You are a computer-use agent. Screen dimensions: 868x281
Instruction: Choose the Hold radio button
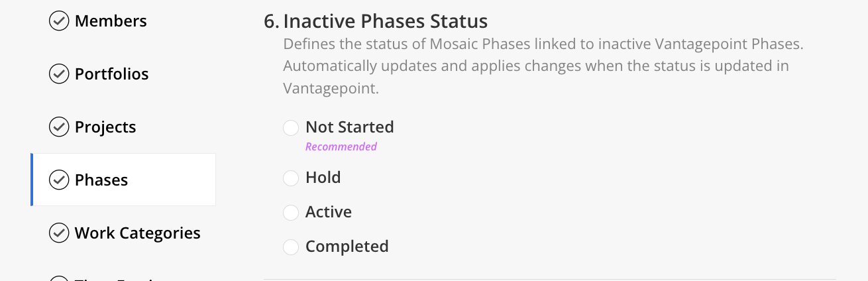(x=291, y=178)
